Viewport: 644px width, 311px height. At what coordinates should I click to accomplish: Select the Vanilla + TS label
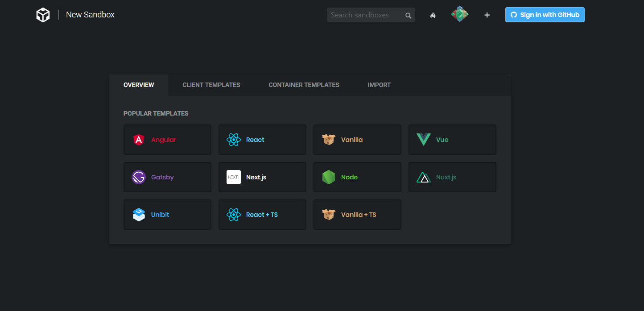[x=359, y=215]
